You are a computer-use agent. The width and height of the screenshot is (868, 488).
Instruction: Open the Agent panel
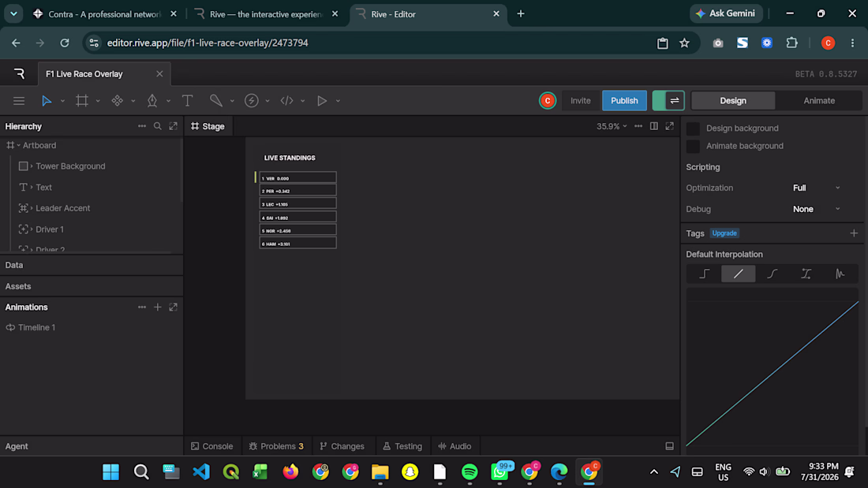tap(92, 446)
